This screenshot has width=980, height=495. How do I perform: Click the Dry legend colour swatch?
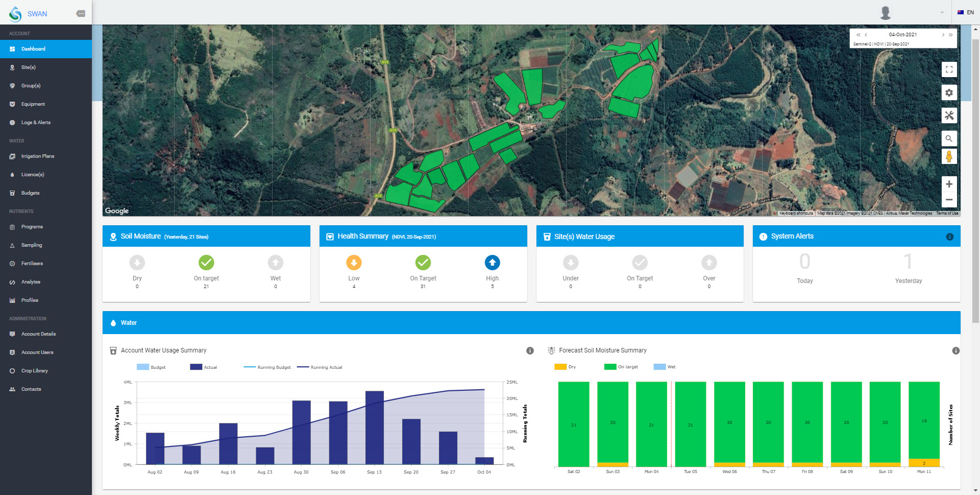[x=560, y=367]
